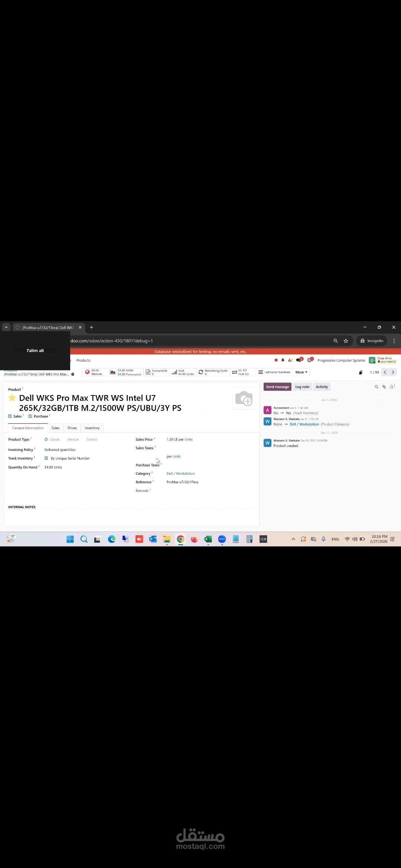Open Zoom from the taskbar
Screen dimensions: 401x868
click(222, 539)
